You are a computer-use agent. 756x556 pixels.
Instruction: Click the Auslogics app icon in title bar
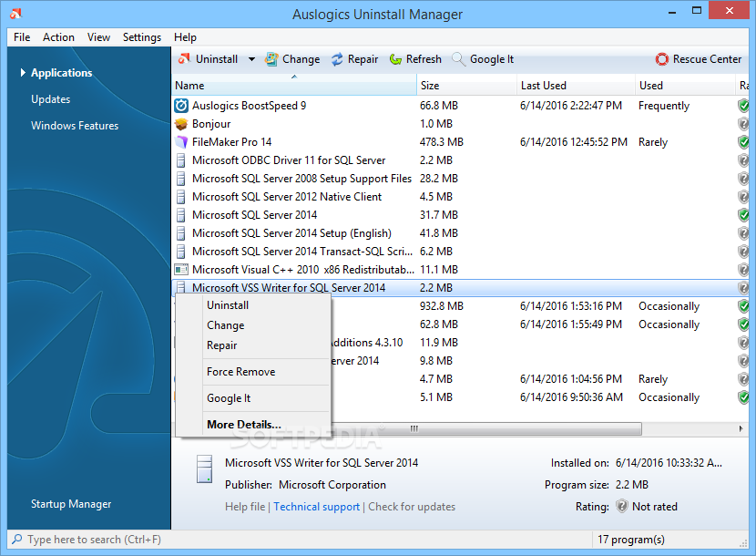[15, 14]
